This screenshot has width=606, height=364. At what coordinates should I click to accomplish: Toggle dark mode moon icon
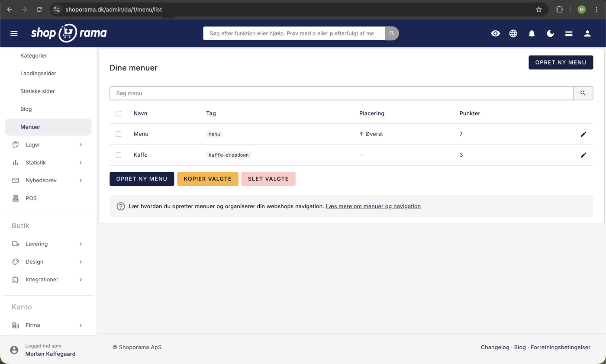point(551,33)
